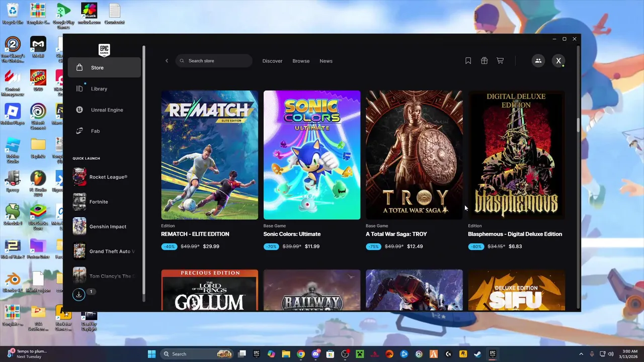Open the friends list icon
Screen dimensions: 644x362
pos(538,61)
